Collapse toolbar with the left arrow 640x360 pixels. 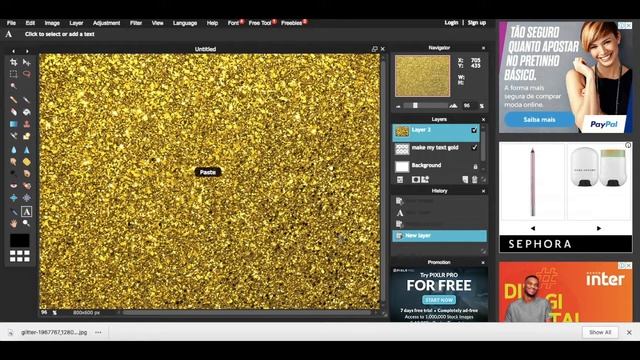pyautogui.click(x=13, y=51)
